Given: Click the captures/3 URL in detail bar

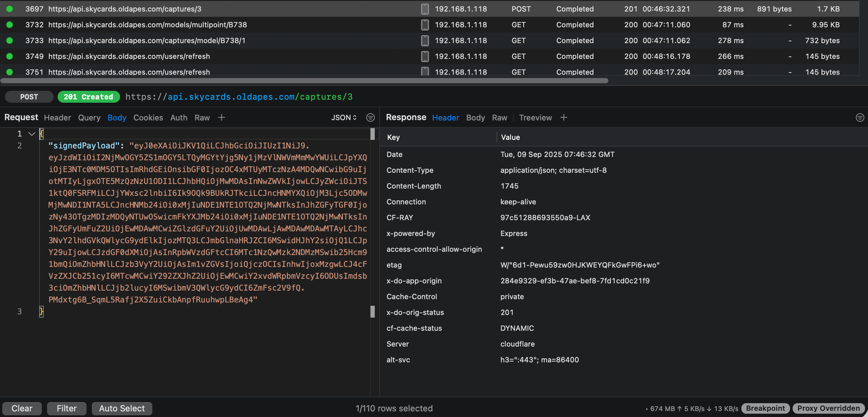Looking at the screenshot, I should tap(239, 97).
